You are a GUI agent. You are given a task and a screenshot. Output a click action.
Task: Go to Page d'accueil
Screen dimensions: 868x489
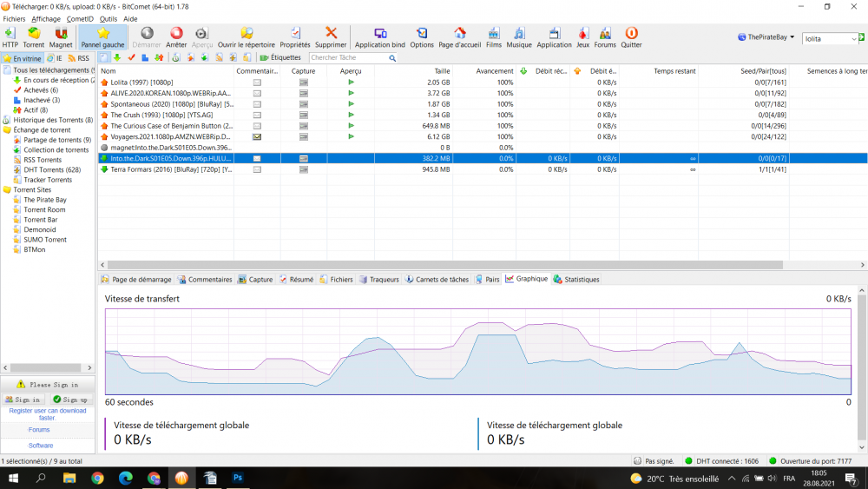click(459, 37)
